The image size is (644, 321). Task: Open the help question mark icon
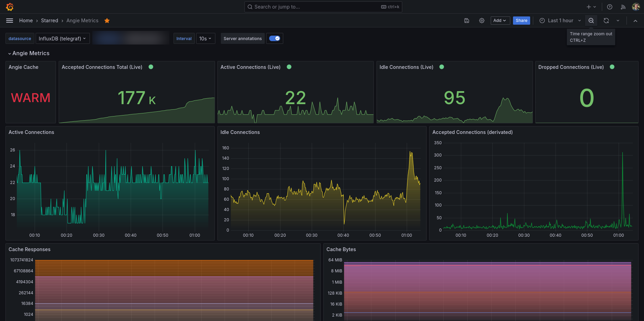(x=610, y=7)
